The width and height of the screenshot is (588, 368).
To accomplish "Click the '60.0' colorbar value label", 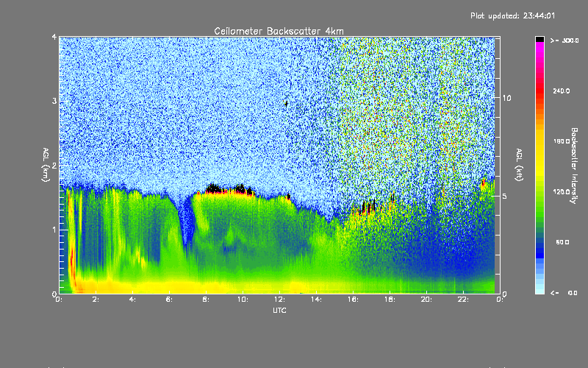I will click(562, 242).
